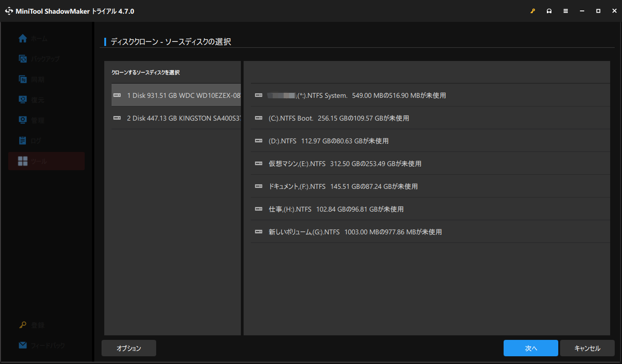Click the orange key icon in title bar
The image size is (622, 364).
[x=533, y=11]
